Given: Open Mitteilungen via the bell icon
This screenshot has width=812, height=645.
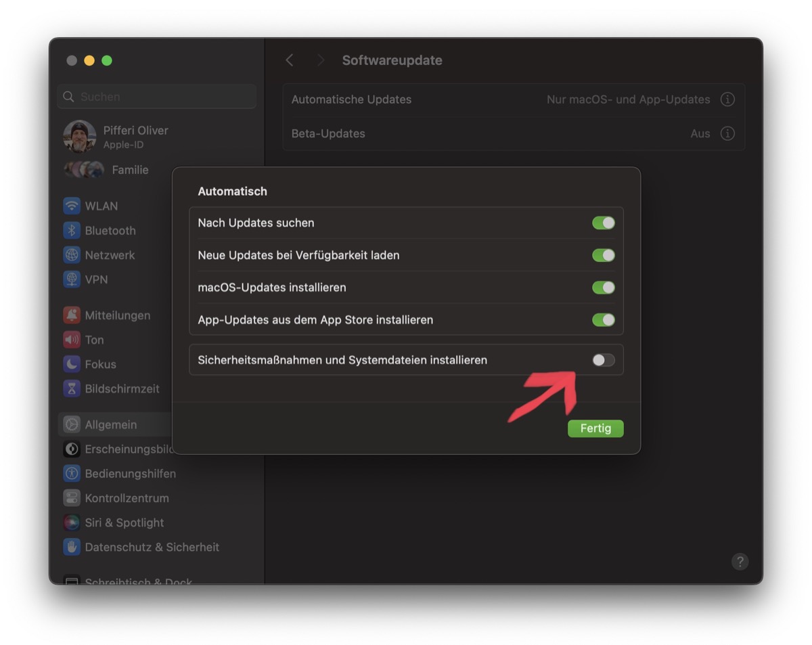Looking at the screenshot, I should [72, 315].
